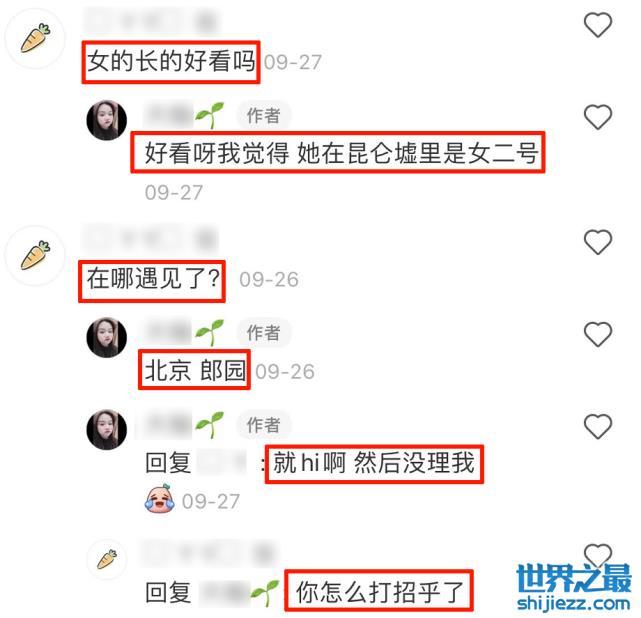The height and width of the screenshot is (618, 641).
Task: Open author's photo avatar beside 北京 郎园
Action: click(x=107, y=337)
